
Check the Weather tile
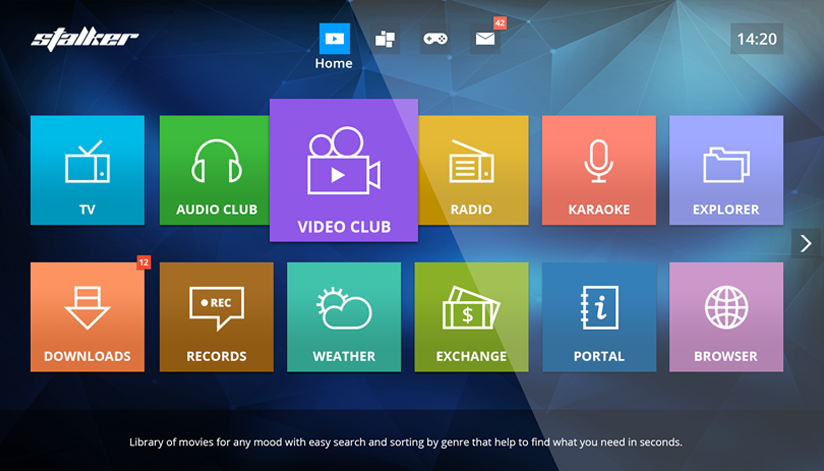(343, 317)
